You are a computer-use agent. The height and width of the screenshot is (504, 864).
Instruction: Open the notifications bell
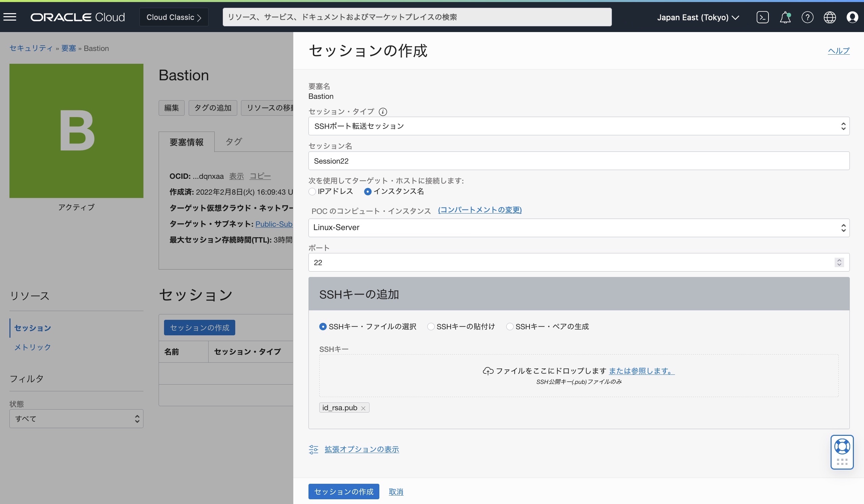pos(785,17)
